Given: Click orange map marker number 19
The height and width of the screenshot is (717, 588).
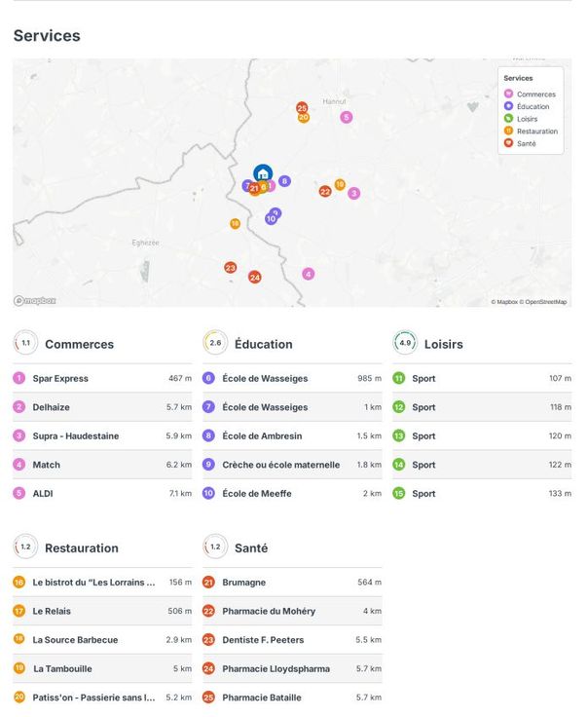Looking at the screenshot, I should tap(340, 184).
